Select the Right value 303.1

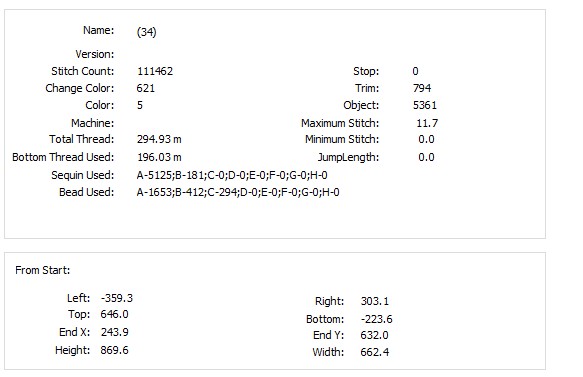[375, 301]
